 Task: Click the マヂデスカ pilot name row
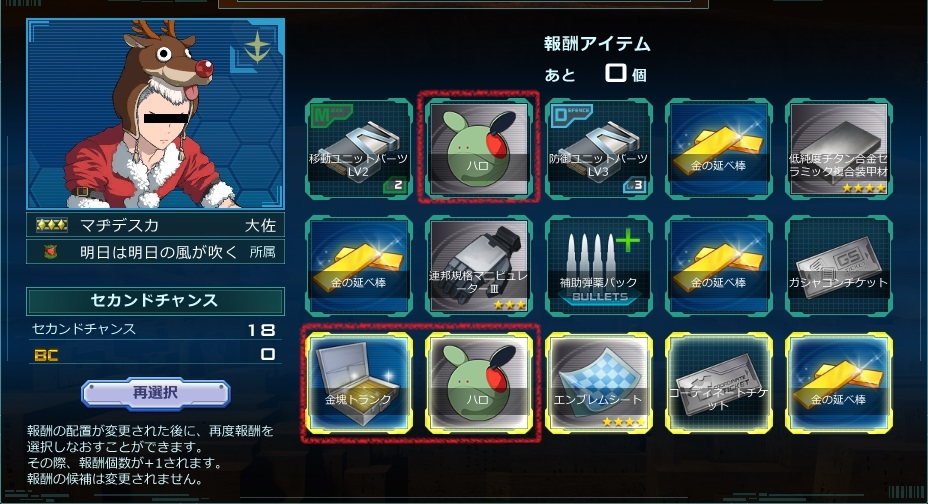pos(155,225)
